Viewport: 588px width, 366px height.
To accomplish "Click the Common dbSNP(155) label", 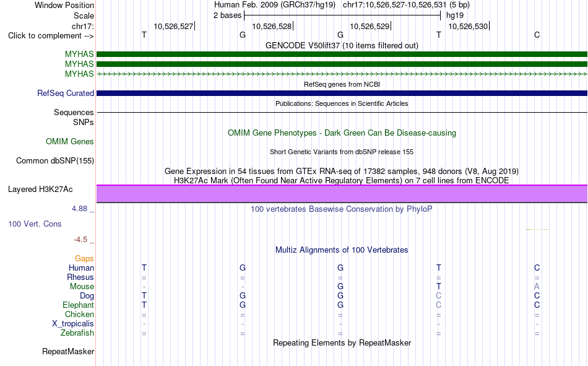I will [55, 160].
